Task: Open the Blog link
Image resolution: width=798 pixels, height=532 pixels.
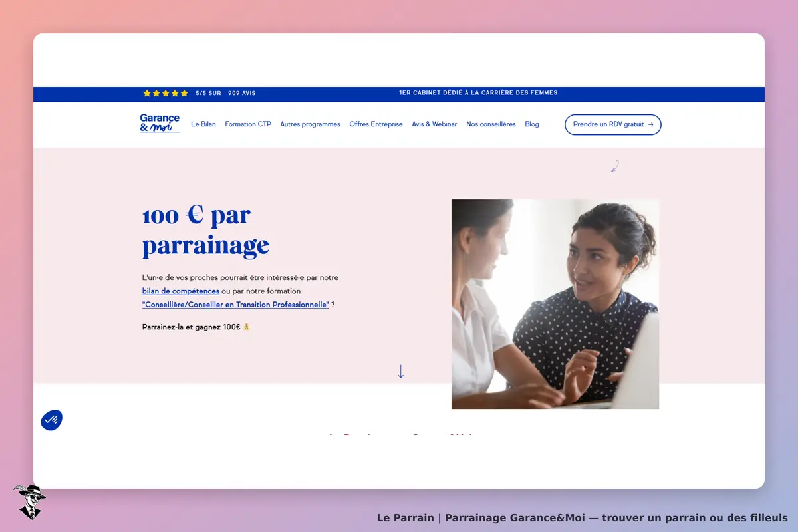Action: click(532, 124)
